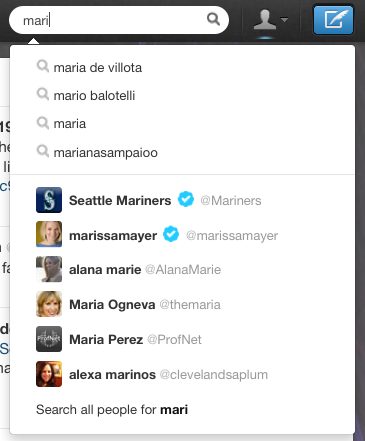Open Maria Perez @ProfNet result
This screenshot has height=441, width=365.
[182, 340]
